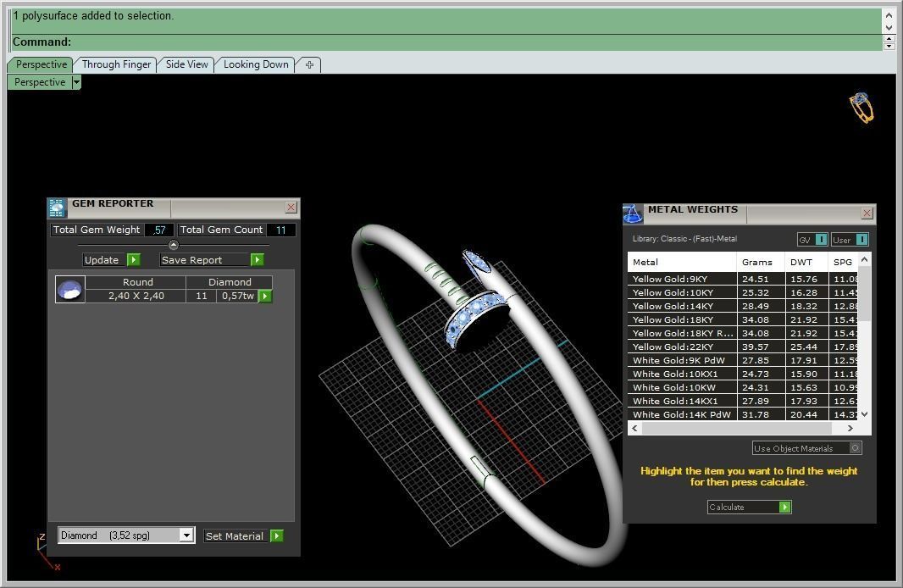The height and width of the screenshot is (588, 903).
Task: Click command history scroll-up arrow
Action: 889,16
